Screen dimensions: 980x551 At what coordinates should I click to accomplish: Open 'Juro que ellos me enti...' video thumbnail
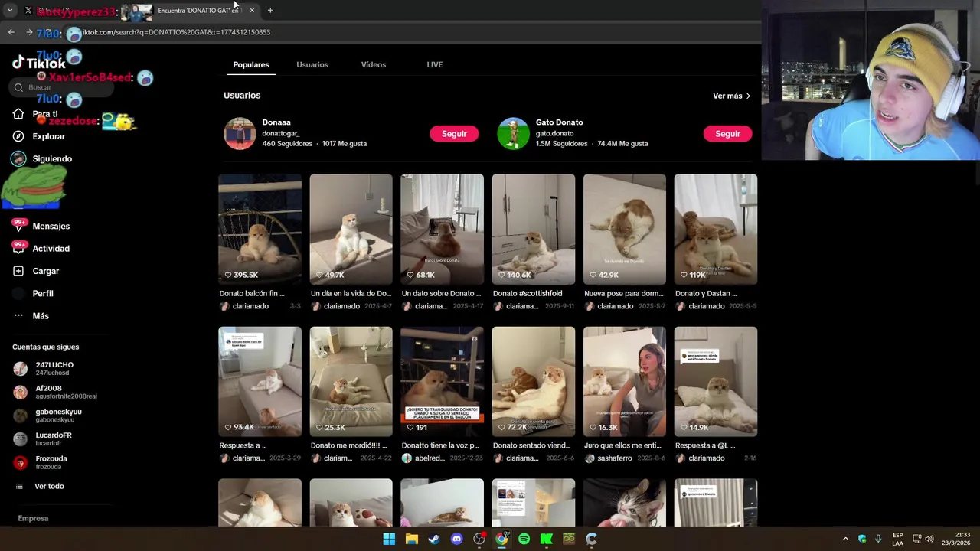point(624,382)
